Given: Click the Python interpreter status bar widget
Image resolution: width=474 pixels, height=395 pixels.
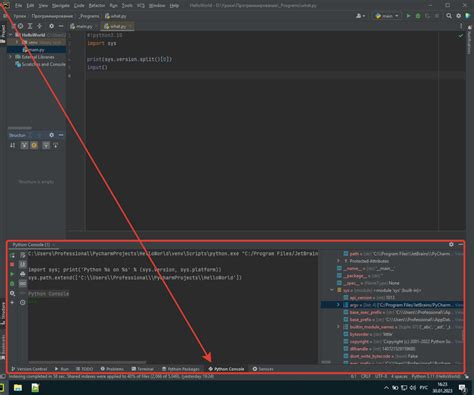Looking at the screenshot, I should tap(435, 376).
